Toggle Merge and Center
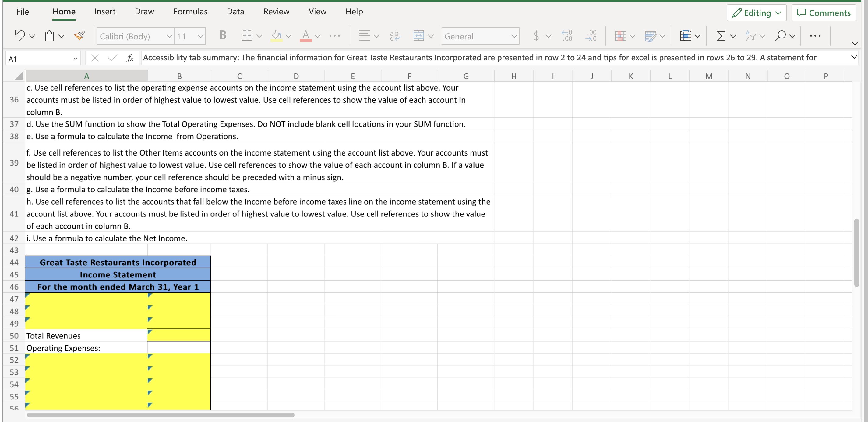Image resolution: width=868 pixels, height=422 pixels. coord(419,35)
